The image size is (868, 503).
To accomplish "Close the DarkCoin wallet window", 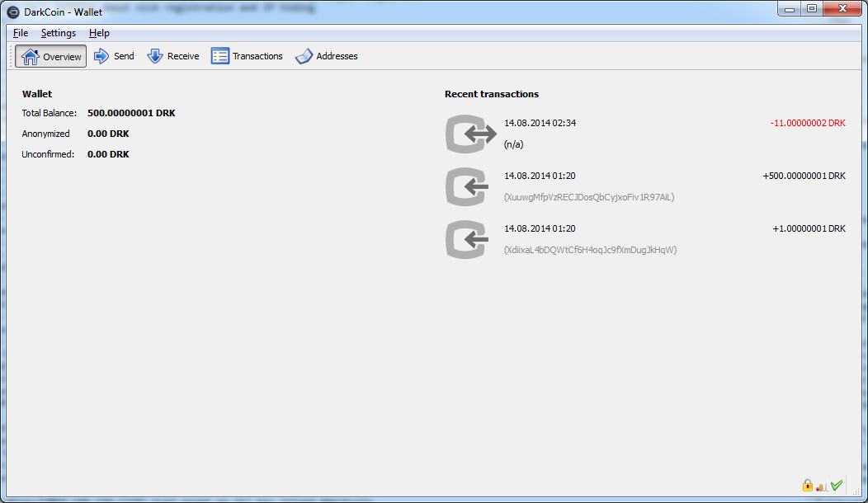I will [842, 9].
